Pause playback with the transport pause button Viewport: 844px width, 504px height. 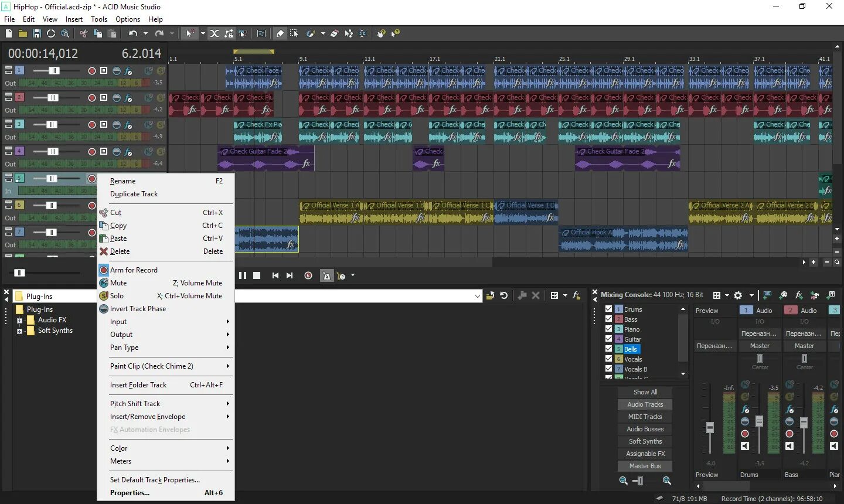pos(243,275)
